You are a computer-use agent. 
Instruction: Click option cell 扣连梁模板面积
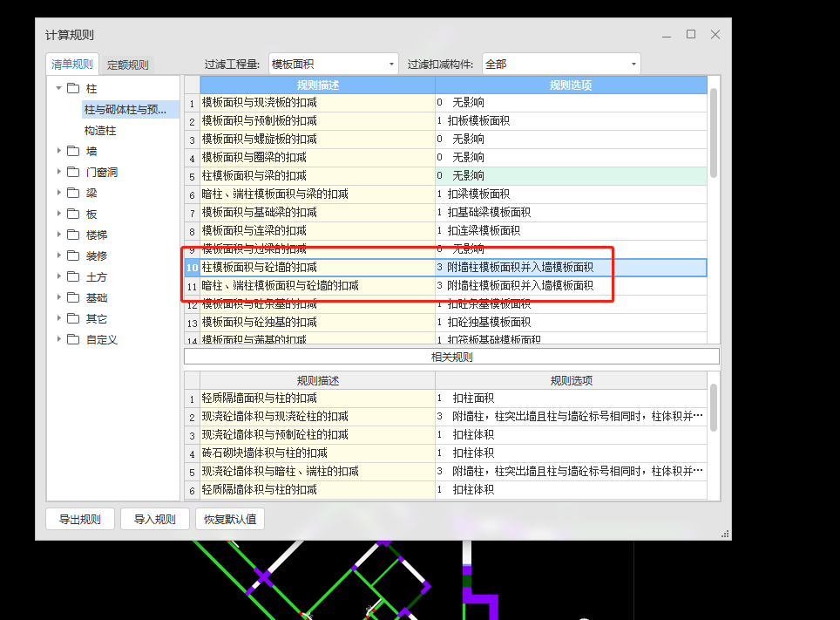point(571,230)
